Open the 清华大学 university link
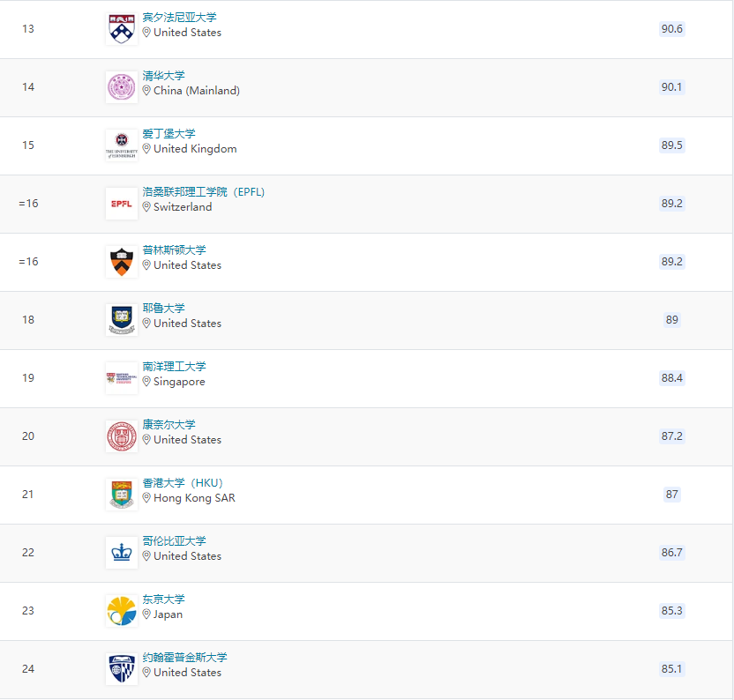Image resolution: width=734 pixels, height=700 pixels. pos(164,76)
